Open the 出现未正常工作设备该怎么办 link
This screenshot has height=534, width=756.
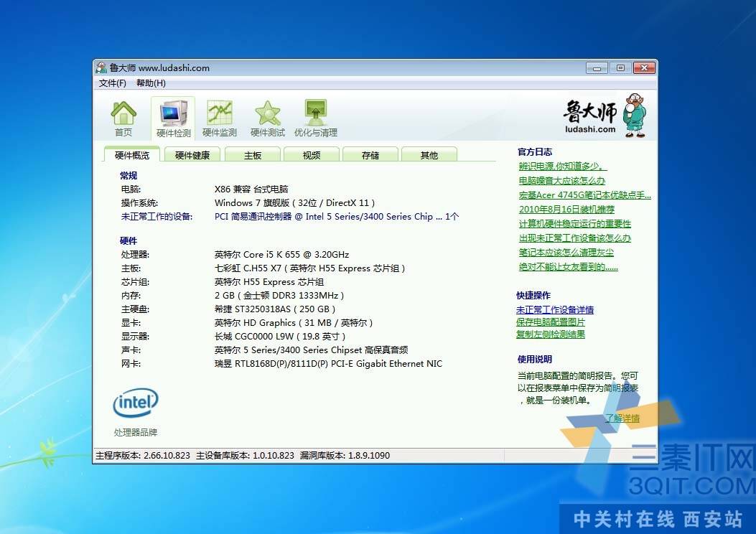574,238
